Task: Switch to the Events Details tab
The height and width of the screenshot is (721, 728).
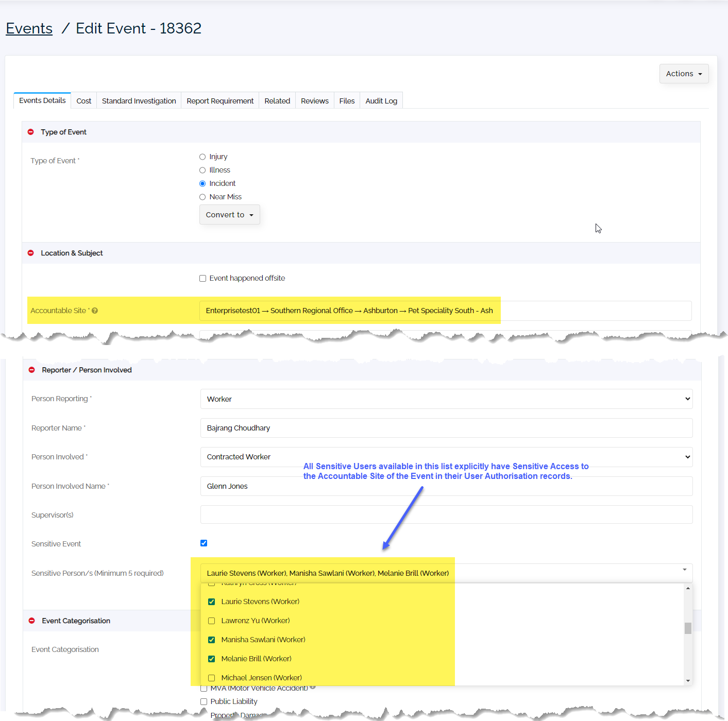Action: (42, 101)
